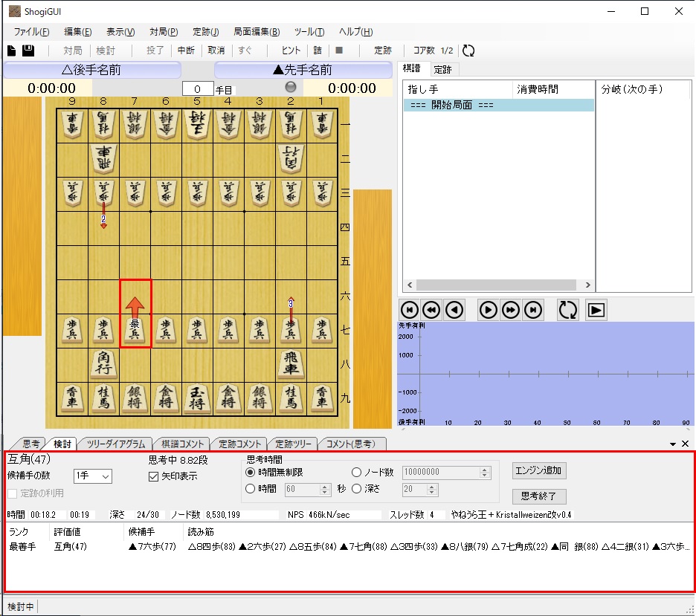
Task: Step forward one move
Action: coord(488,310)
